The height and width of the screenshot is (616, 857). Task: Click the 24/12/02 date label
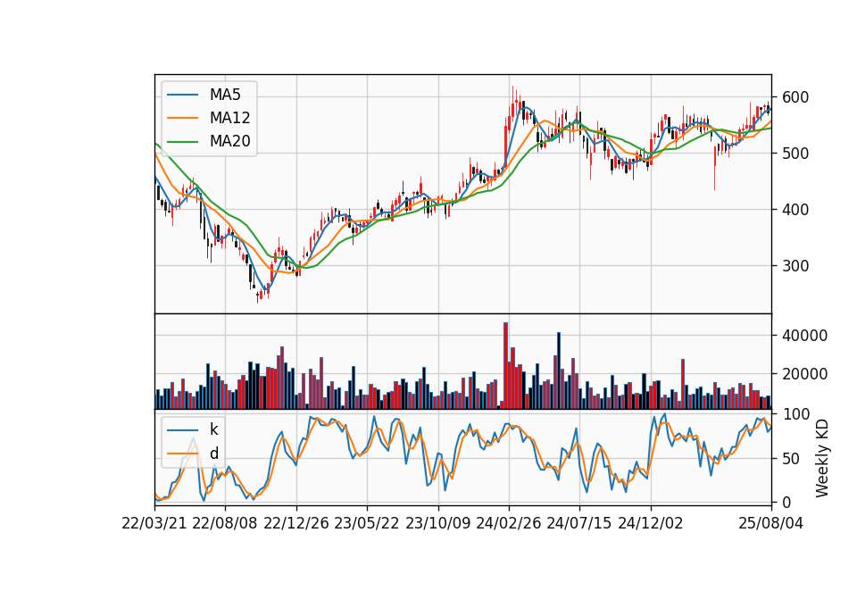pyautogui.click(x=651, y=524)
